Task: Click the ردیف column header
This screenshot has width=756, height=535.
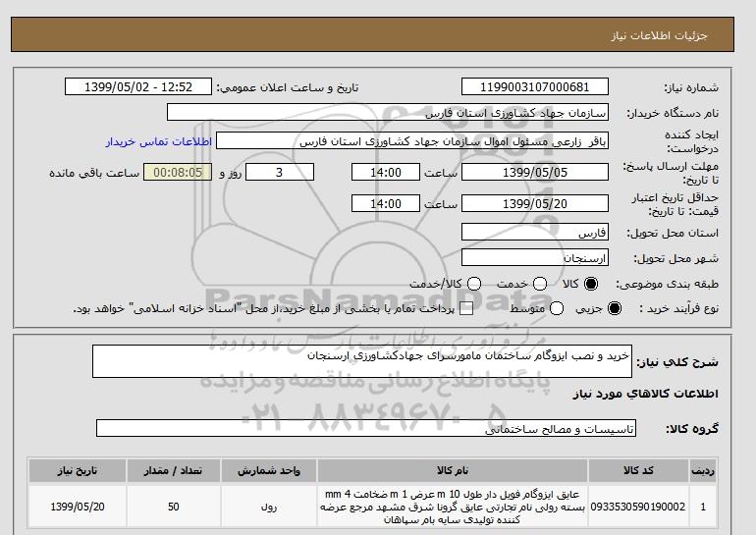Action: pos(703,470)
